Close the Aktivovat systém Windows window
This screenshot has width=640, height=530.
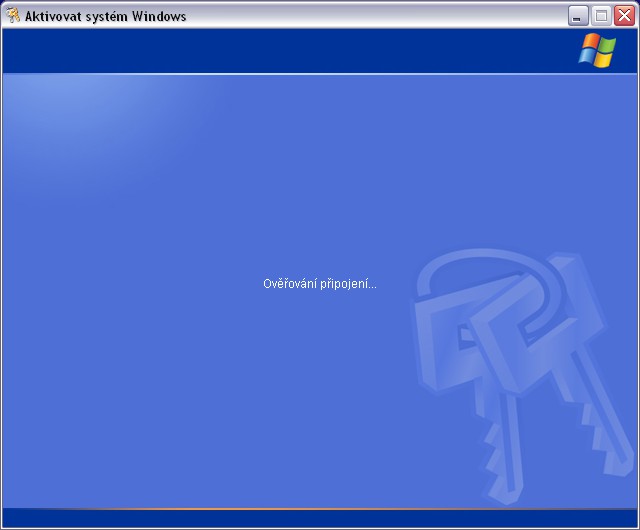pos(624,16)
